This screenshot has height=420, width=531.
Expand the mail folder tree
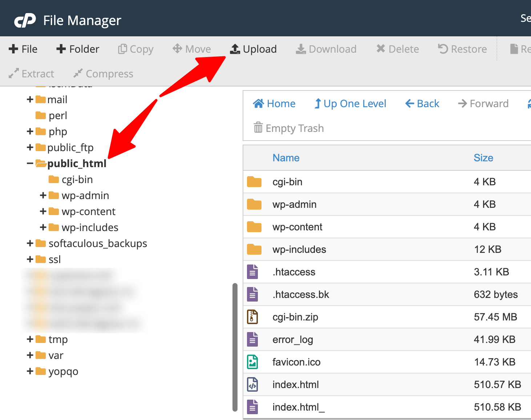tap(30, 99)
